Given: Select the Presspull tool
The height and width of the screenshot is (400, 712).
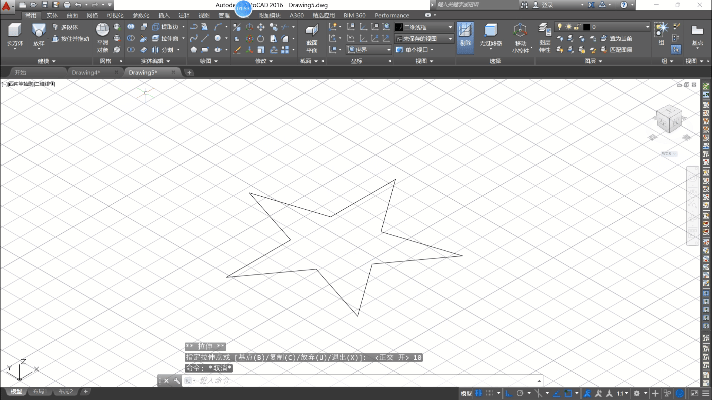Looking at the screenshot, I should [x=71, y=39].
